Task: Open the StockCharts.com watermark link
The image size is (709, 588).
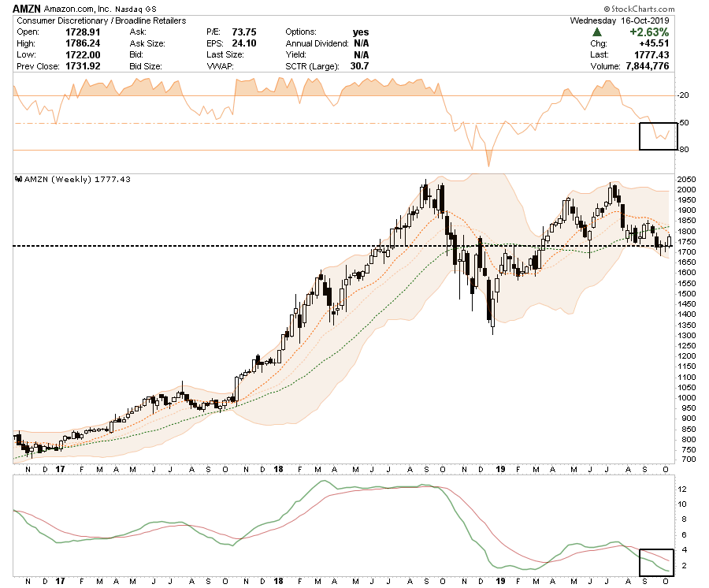Action: click(x=639, y=9)
